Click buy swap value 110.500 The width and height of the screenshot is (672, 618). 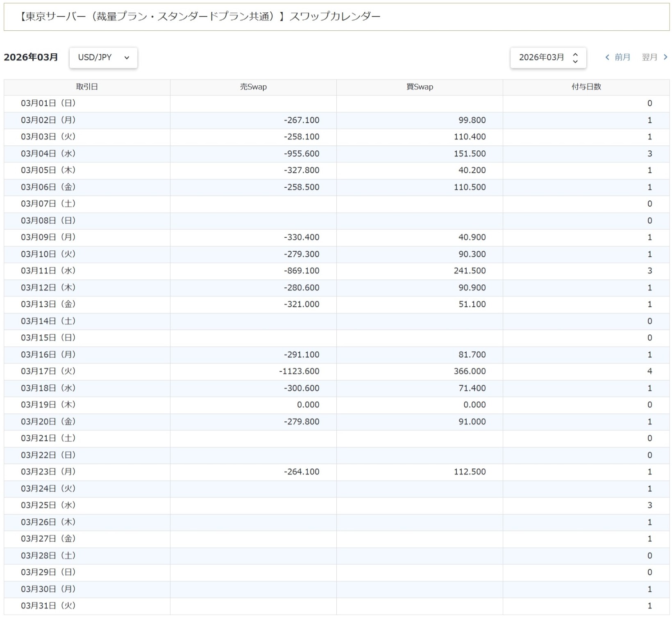(470, 187)
